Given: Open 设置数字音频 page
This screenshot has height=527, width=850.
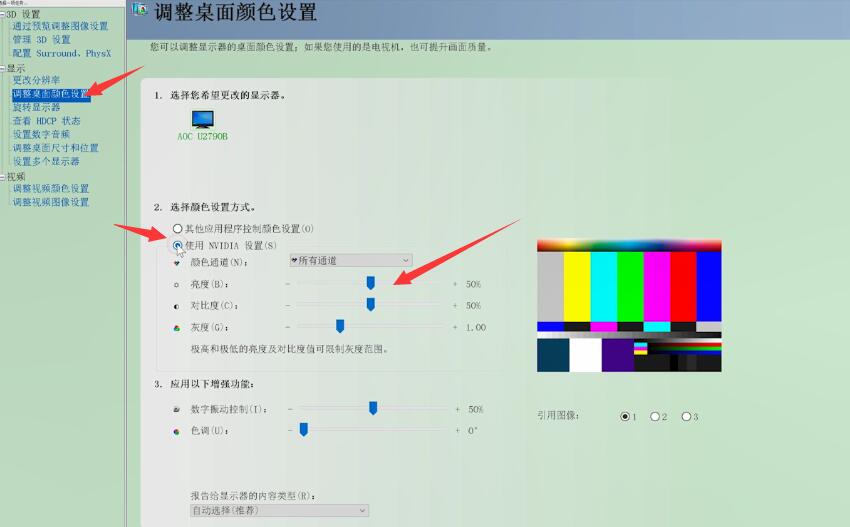Looking at the screenshot, I should tap(41, 134).
